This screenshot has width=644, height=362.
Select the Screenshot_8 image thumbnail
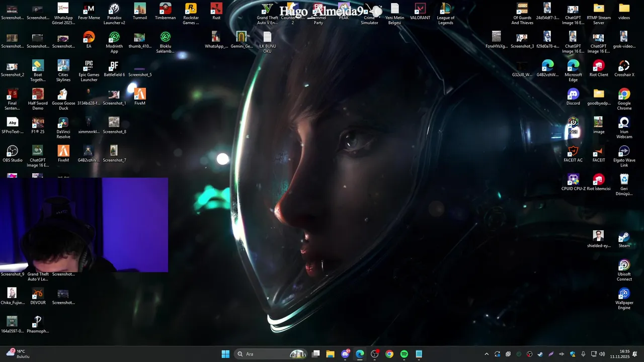click(114, 126)
